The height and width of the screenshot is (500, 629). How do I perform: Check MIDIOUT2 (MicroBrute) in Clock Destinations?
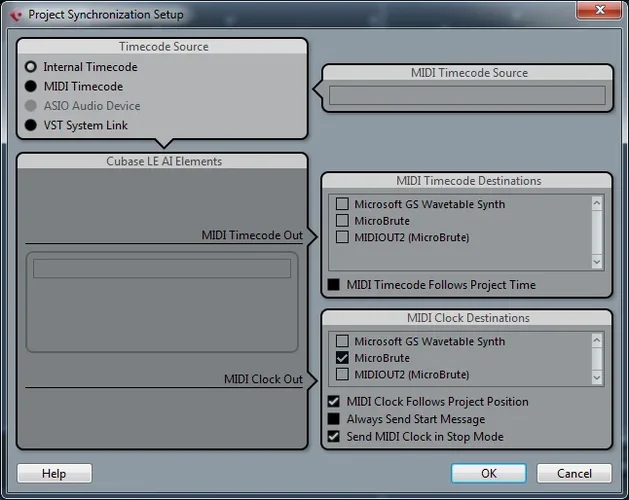coord(342,374)
